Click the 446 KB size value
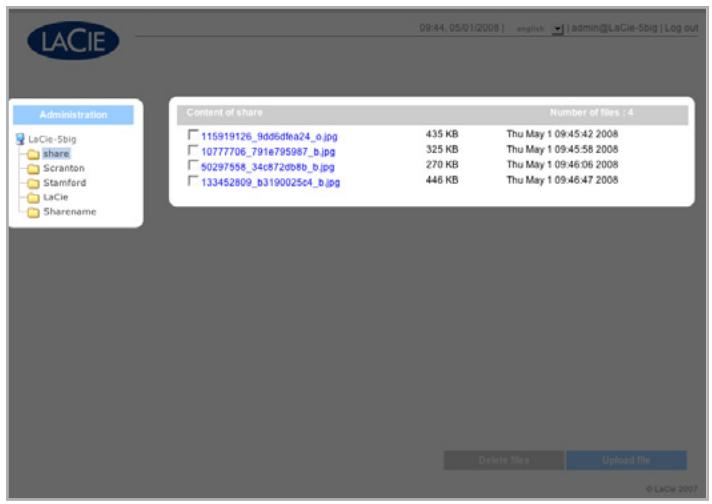The width and height of the screenshot is (712, 504). [x=442, y=180]
